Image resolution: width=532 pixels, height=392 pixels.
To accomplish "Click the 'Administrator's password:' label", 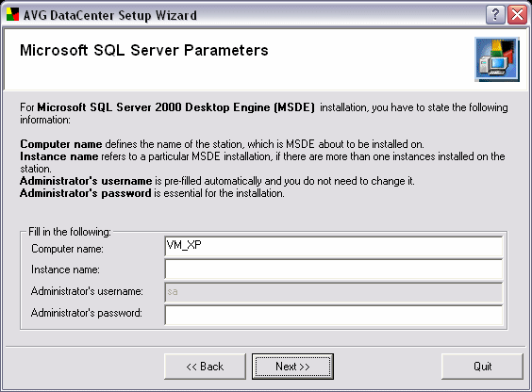I will [87, 313].
